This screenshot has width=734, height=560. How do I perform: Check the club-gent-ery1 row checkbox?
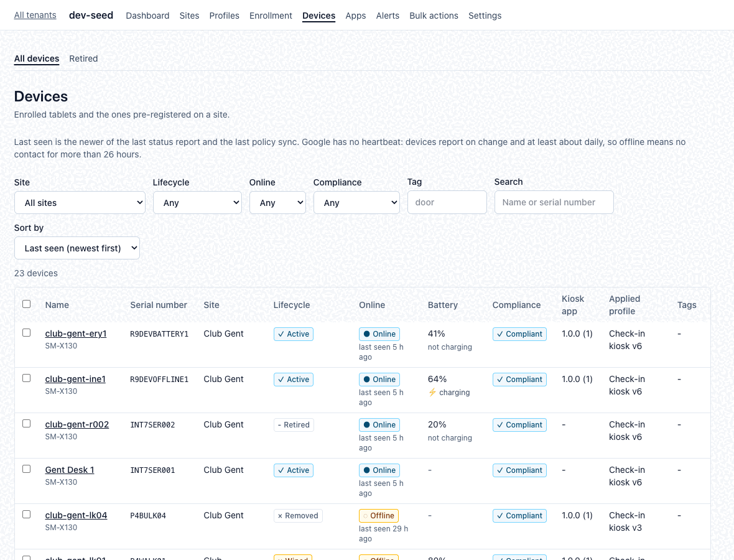(x=27, y=332)
